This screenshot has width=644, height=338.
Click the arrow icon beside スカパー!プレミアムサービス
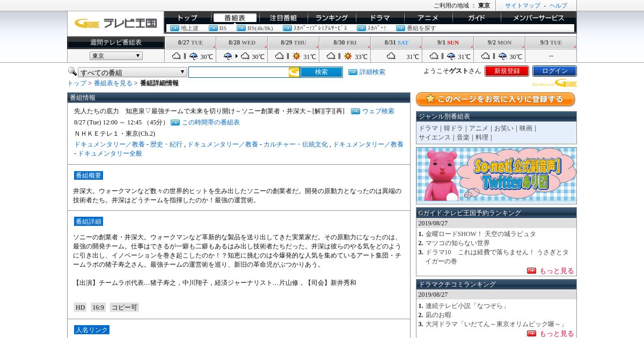[287, 28]
